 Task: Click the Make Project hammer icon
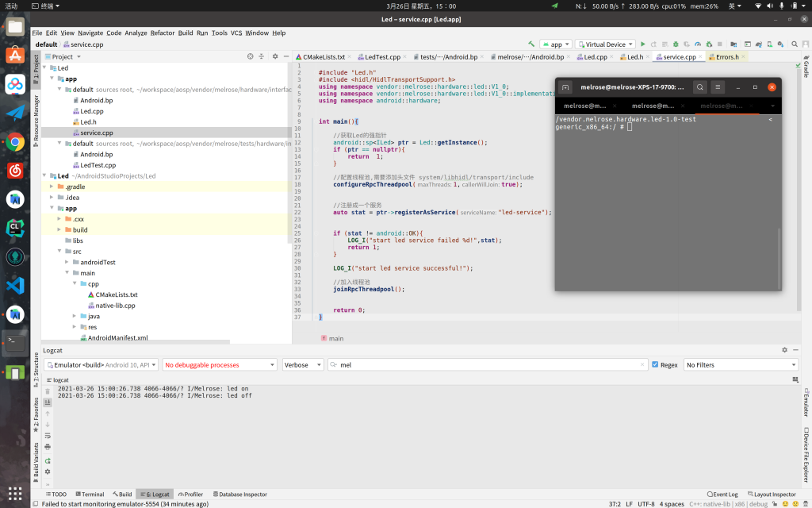tap(530, 44)
